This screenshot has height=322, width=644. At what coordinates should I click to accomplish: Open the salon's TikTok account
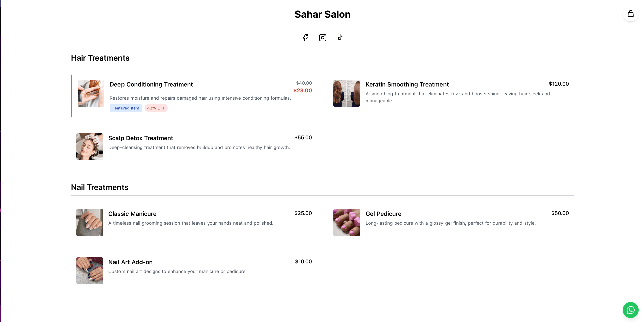pos(340,38)
